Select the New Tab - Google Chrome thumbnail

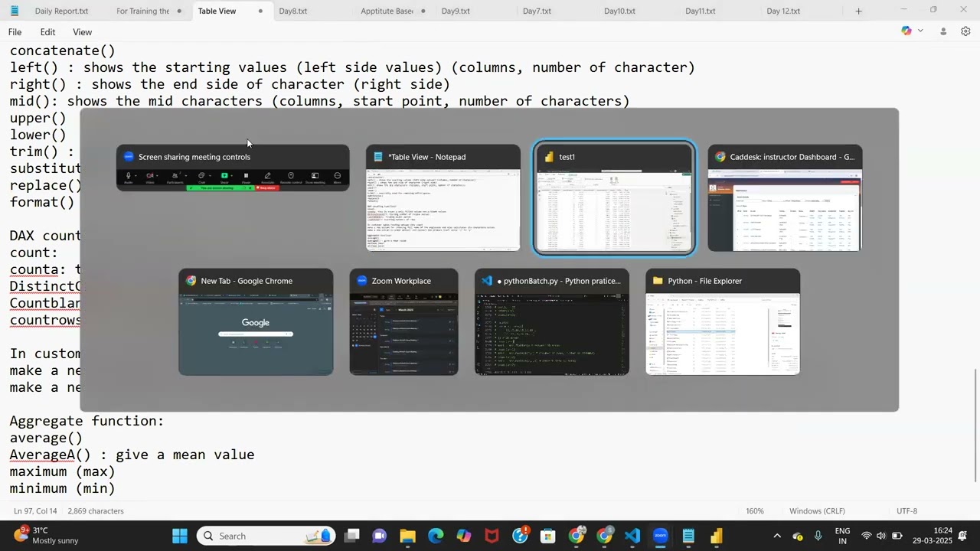(256, 321)
